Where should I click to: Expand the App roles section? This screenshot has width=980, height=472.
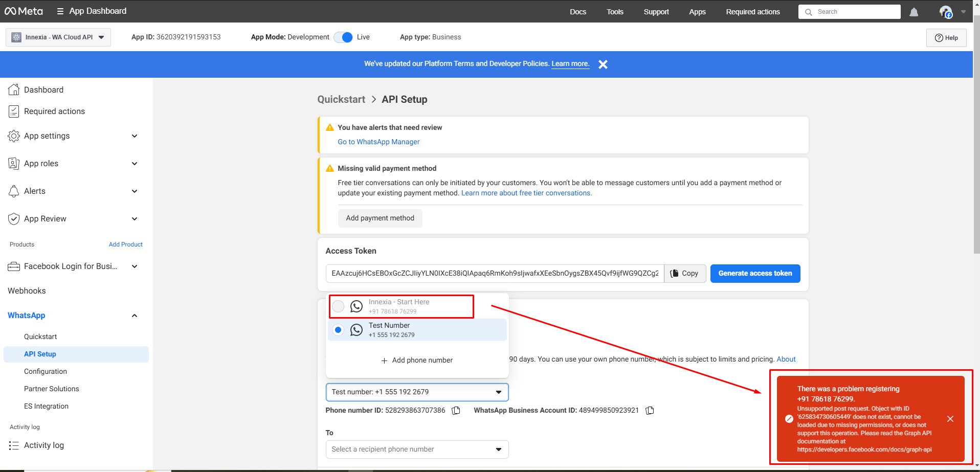135,164
